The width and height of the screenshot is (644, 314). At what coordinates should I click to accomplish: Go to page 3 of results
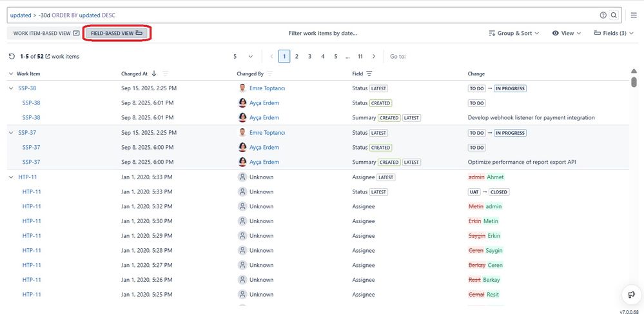(309, 57)
